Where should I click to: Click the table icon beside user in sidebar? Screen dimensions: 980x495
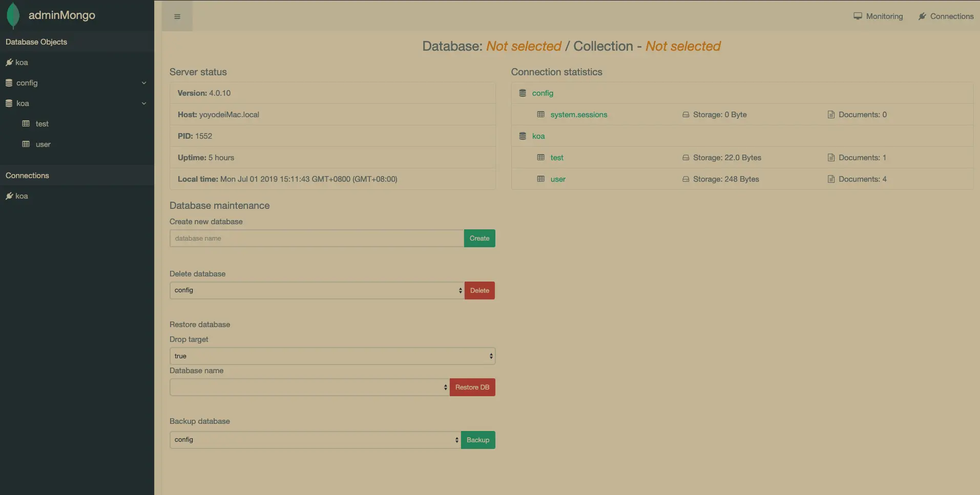pos(26,144)
